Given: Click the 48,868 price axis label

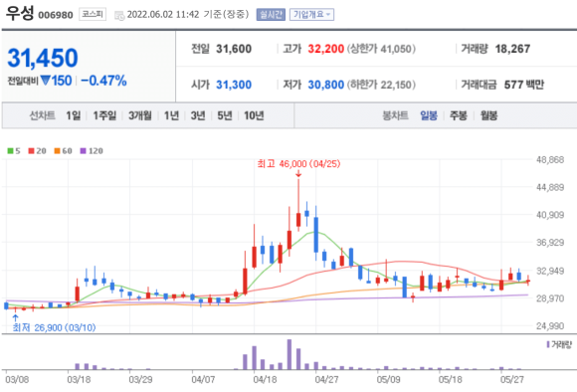Looking at the screenshot, I should click(x=550, y=160).
